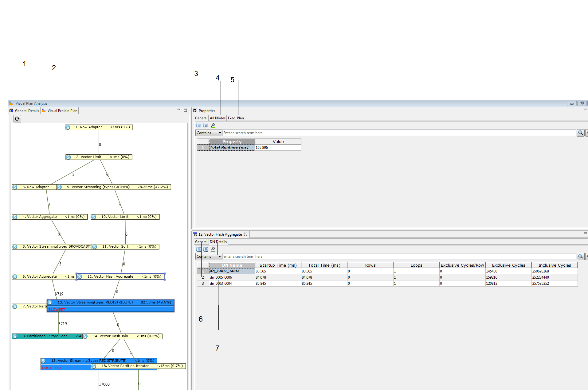Click the icon on 18. Vector Partition Iterator node
588x390 pixels.
click(x=94, y=366)
